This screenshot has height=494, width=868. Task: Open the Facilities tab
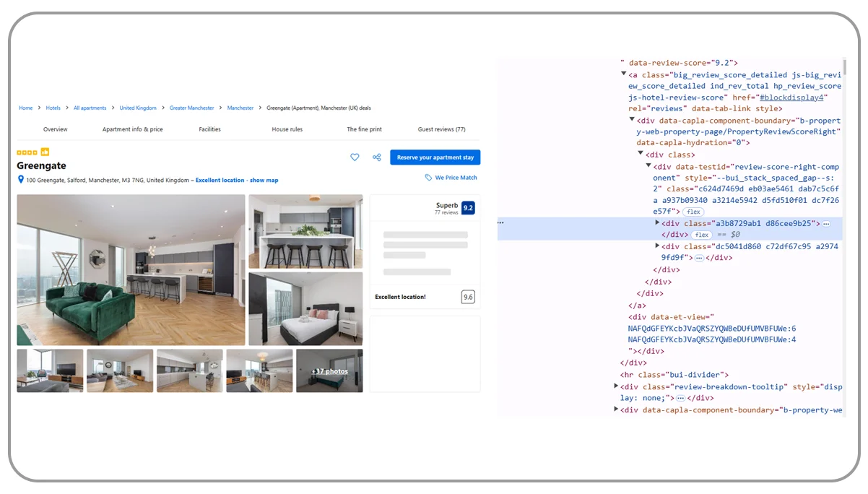pos(209,129)
